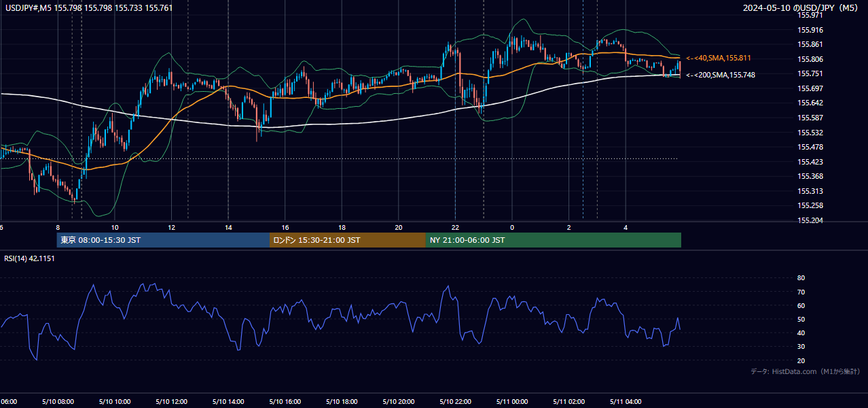Click RSI scale value 60
868x408 pixels.
(x=801, y=305)
